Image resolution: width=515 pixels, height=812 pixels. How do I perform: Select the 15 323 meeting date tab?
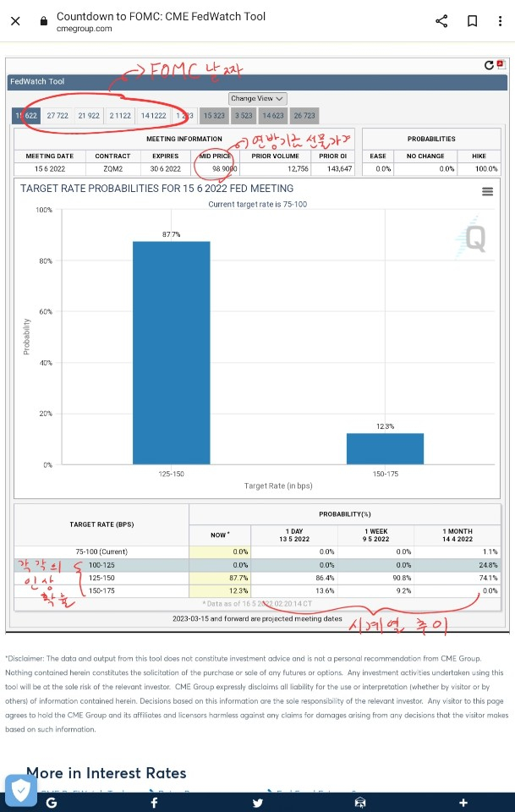214,116
